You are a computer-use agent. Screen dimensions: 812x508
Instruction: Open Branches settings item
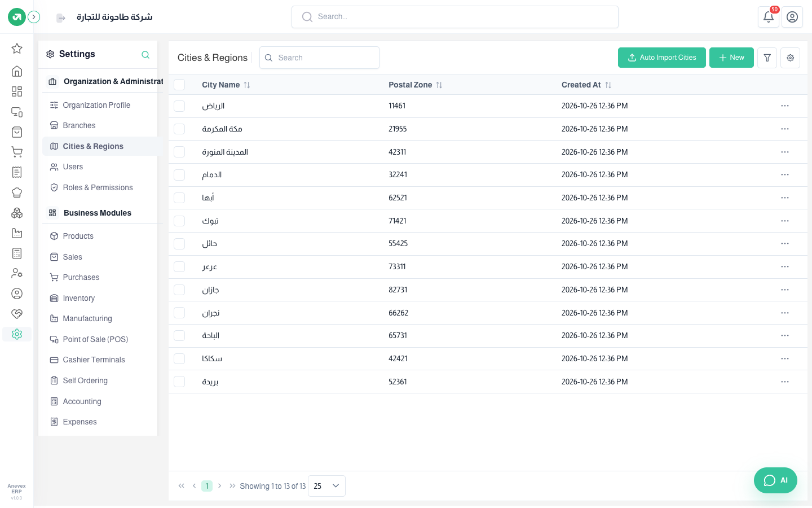pos(79,125)
